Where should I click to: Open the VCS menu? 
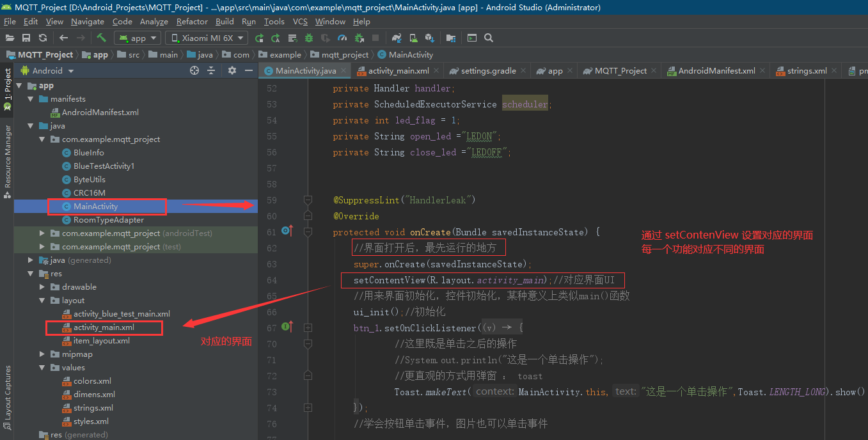(x=300, y=21)
